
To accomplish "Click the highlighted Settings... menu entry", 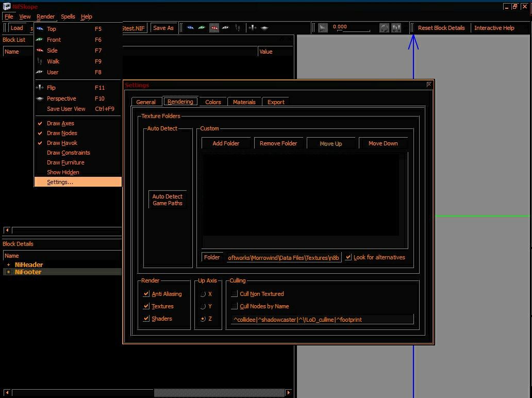I will point(78,182).
